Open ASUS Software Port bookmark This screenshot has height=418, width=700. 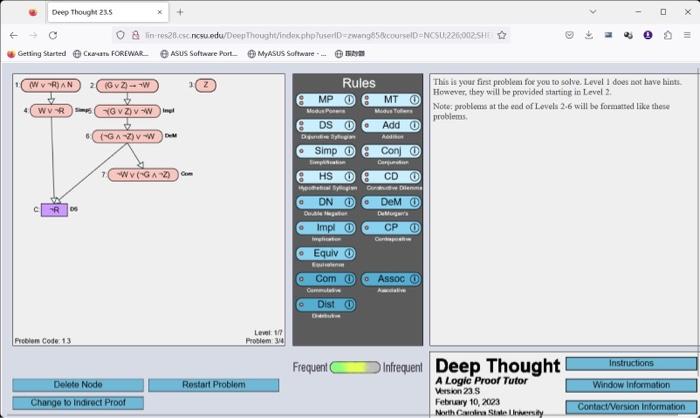click(x=199, y=54)
